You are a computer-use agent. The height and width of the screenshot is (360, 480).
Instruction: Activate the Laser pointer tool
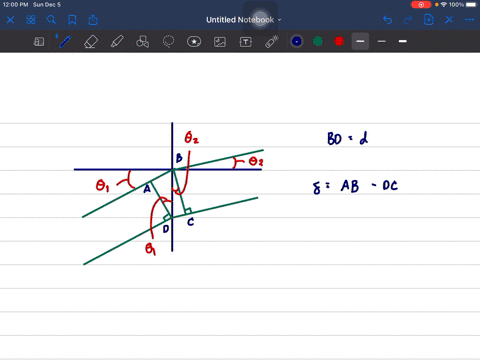[x=272, y=42]
